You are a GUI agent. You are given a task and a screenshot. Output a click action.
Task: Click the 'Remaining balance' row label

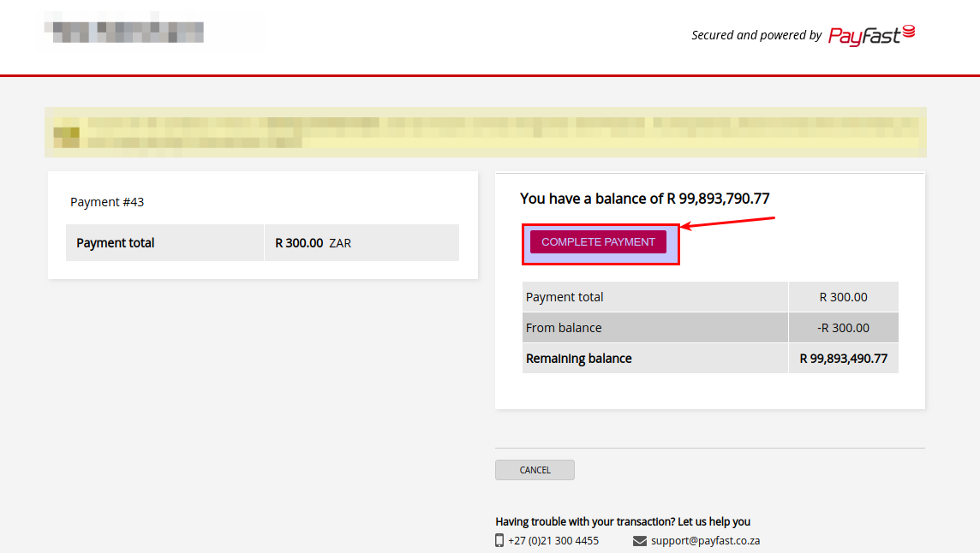coord(578,359)
